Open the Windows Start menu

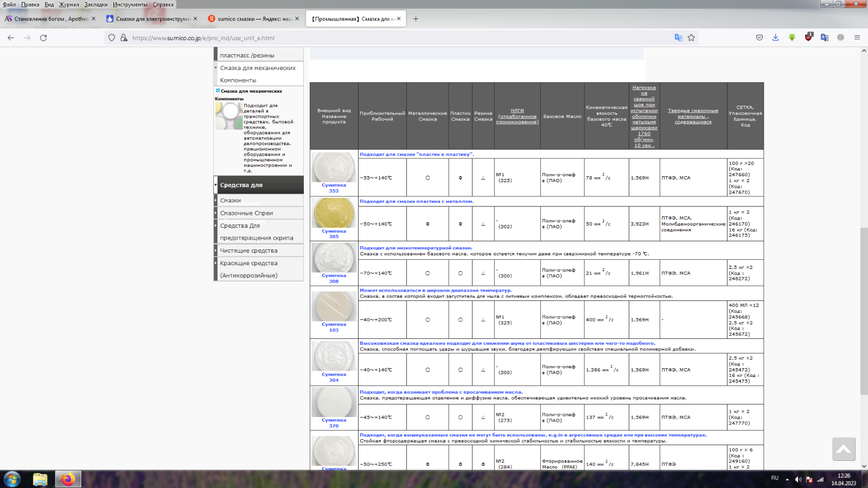12,479
